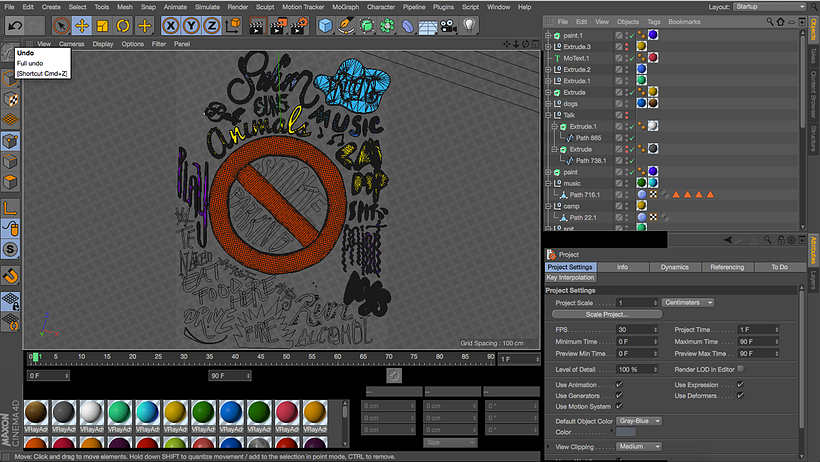Select Path 865 in object list
This screenshot has height=462, width=820.
point(588,138)
